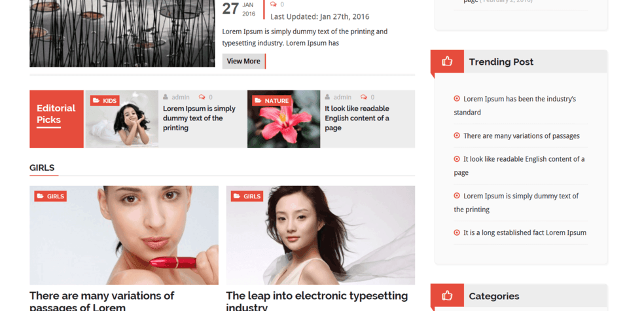This screenshot has width=644, height=311.
Task: Click the View More button
Action: (244, 61)
